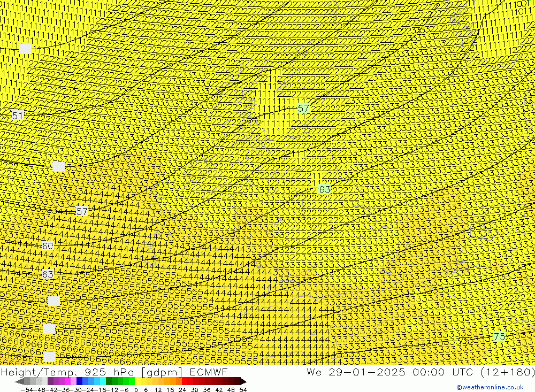
Task: Click the '42' value on the color scale
Action: [x=219, y=390]
